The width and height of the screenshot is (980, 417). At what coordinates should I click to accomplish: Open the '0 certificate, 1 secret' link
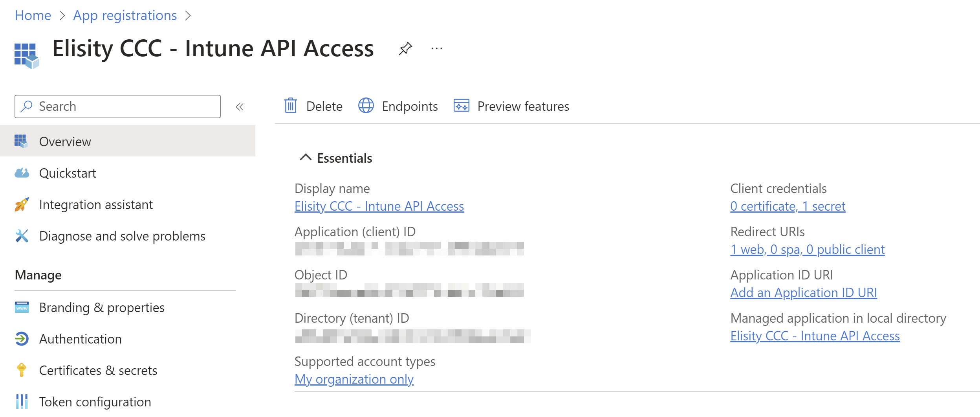[788, 206]
